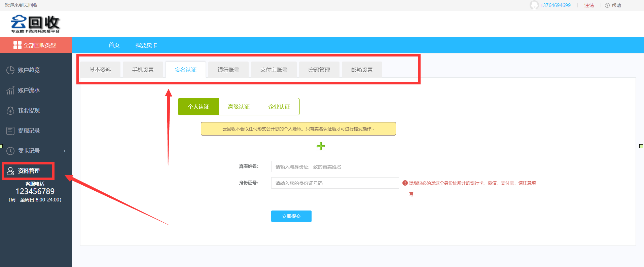Switch to the 密码管理 tab

[x=319, y=70]
